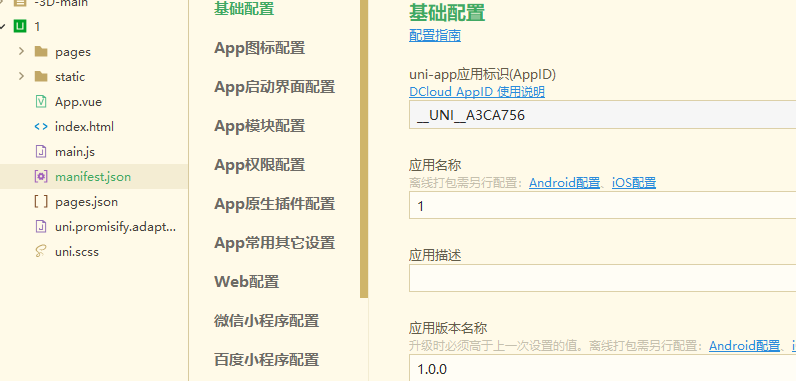796x381 pixels.
Task: Click the gear file icon for manifest.json
Action: 41,177
